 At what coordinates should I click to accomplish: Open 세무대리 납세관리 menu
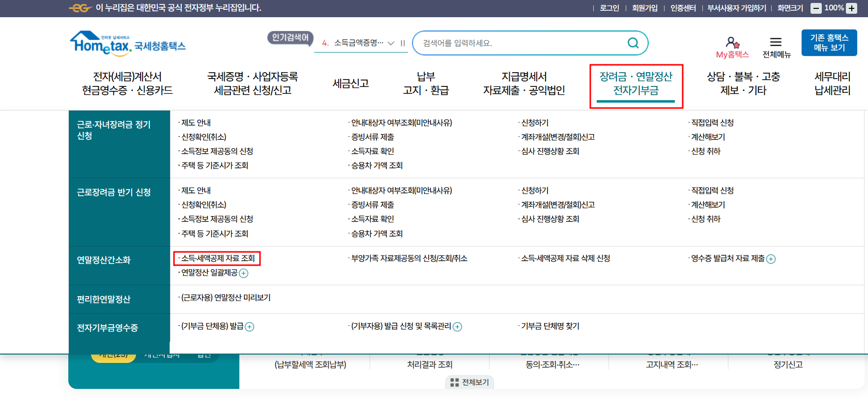point(832,83)
